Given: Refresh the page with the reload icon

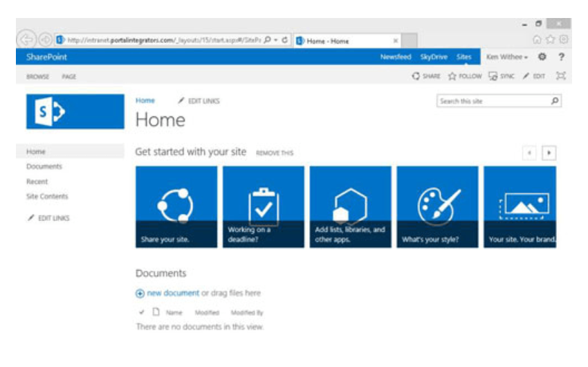Looking at the screenshot, I should (x=285, y=39).
